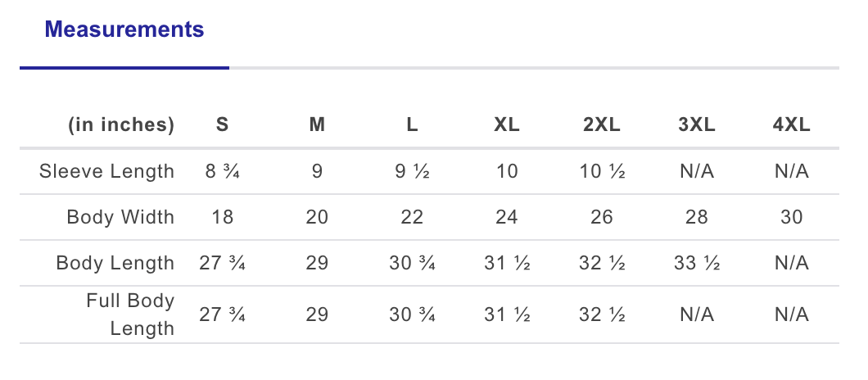Screen dimensions: 868x380
Task: Click Sleeve Length value 10 for XL
Action: (x=507, y=171)
